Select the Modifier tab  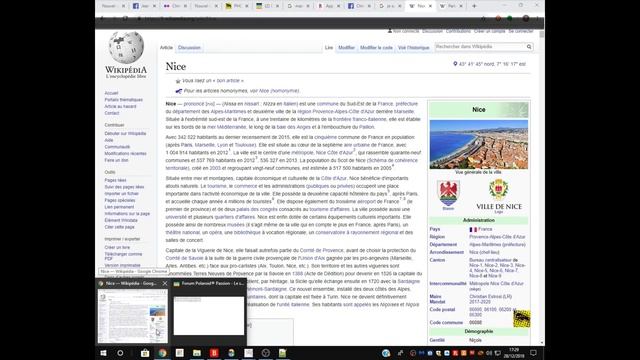coord(347,48)
